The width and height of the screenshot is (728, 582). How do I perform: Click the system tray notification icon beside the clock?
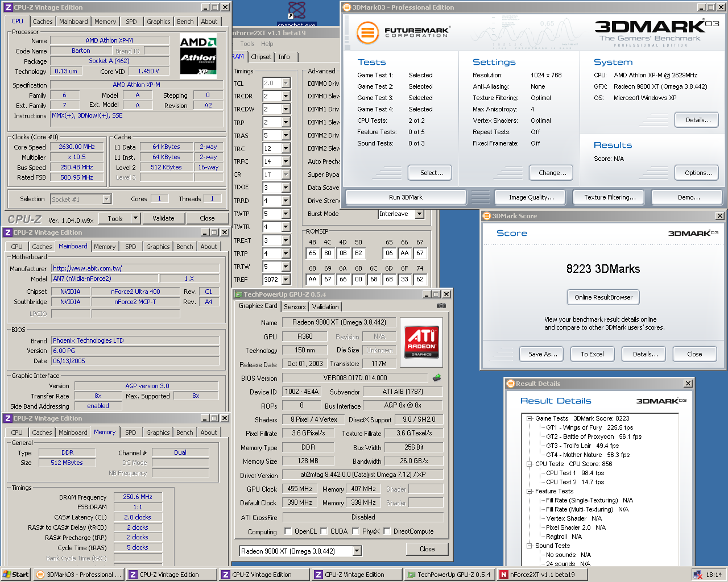click(697, 575)
